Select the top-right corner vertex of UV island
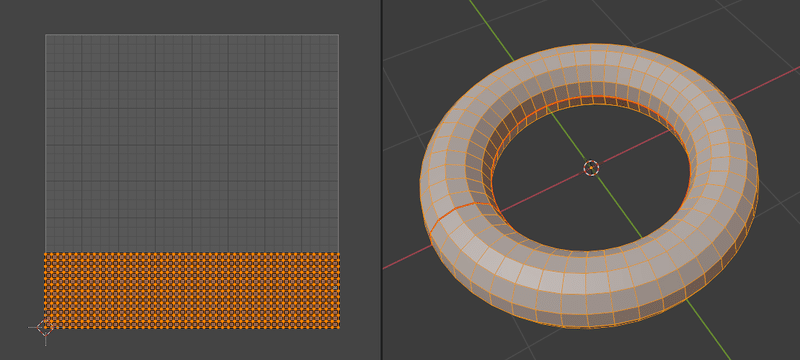800x360 pixels. [x=339, y=253]
